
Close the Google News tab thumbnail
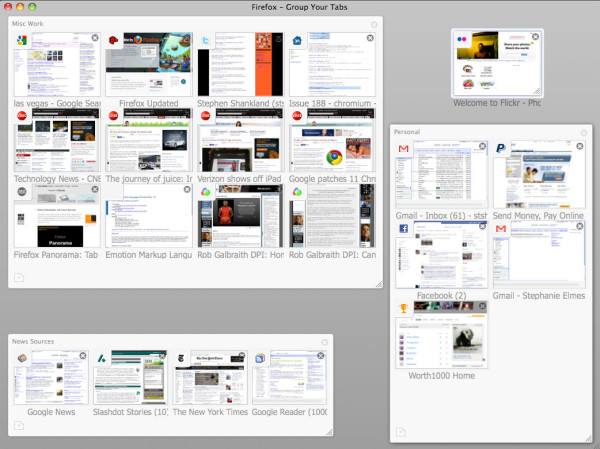coord(84,356)
